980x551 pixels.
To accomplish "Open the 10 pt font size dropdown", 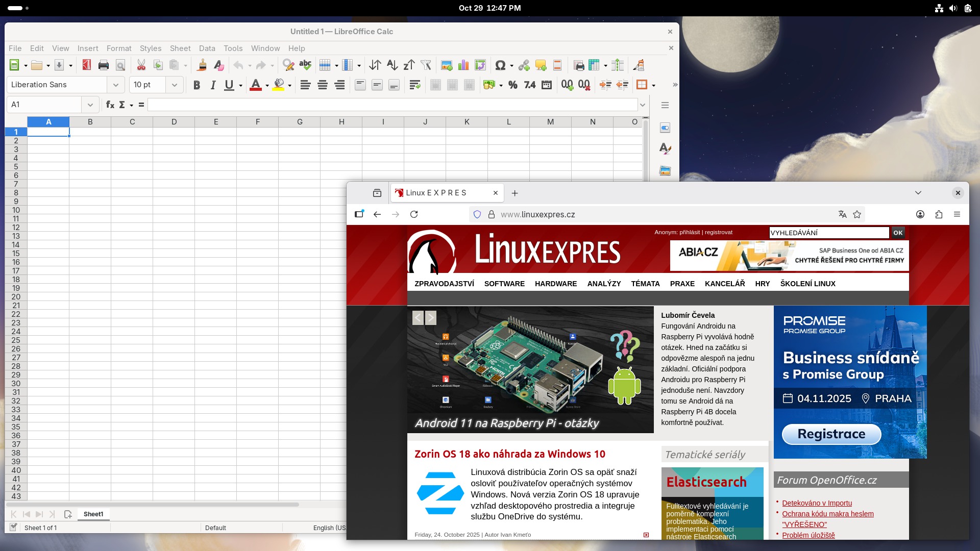I will tap(174, 85).
